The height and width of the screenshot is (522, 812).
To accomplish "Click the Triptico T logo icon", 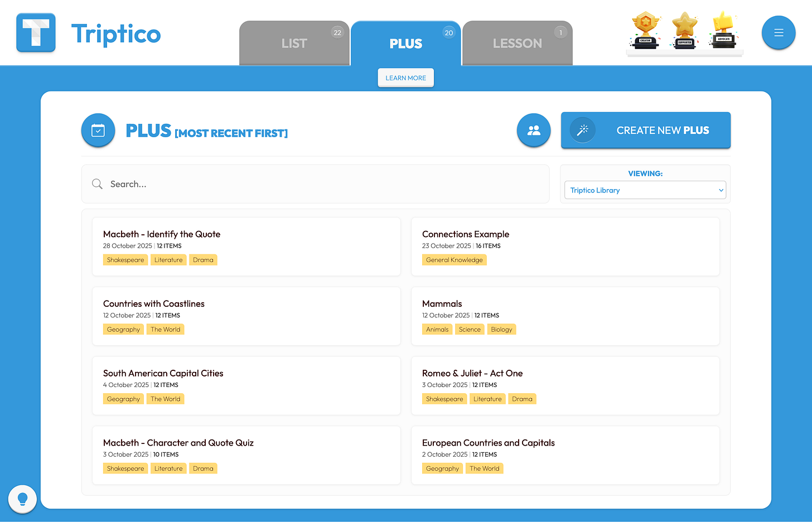I will 36,33.
